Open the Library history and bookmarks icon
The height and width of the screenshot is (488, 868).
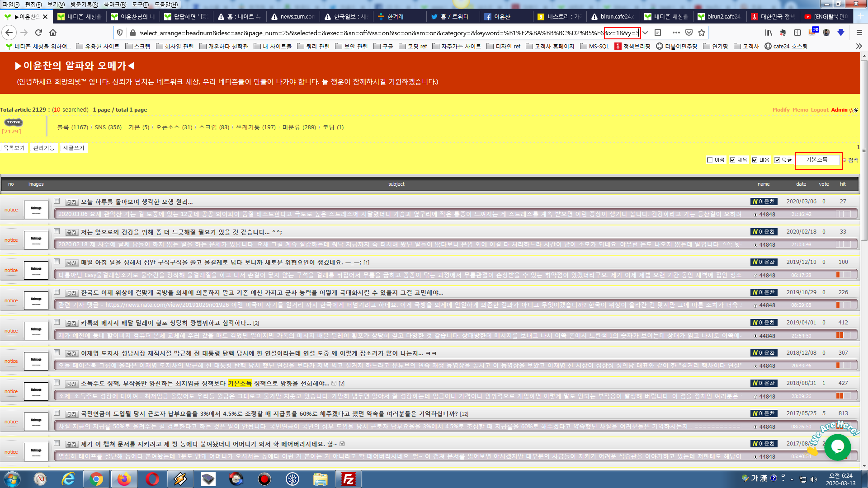(769, 33)
